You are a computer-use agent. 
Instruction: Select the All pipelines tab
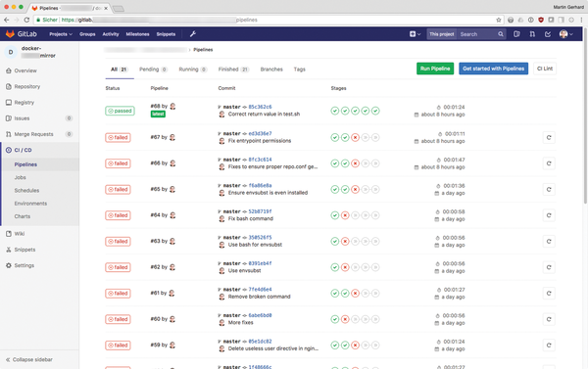pos(120,69)
